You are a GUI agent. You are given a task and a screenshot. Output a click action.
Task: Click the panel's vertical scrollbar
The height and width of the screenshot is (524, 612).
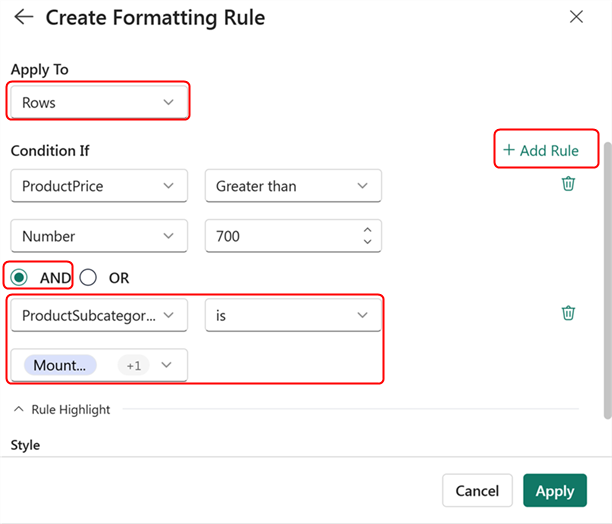click(x=607, y=281)
